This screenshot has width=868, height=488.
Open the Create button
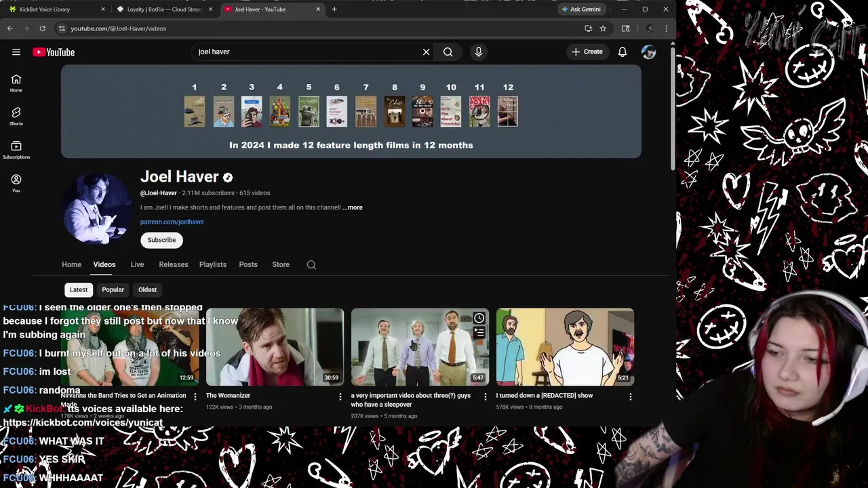point(587,52)
